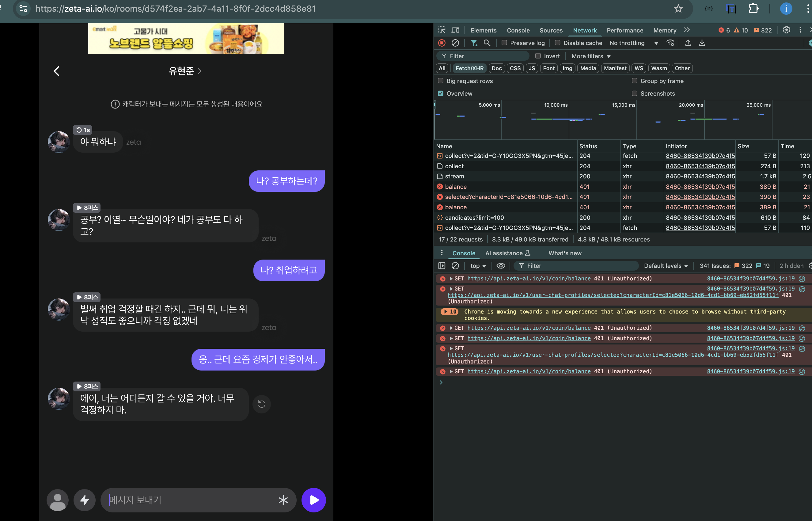Select the WS filter type
This screenshot has height=521, width=812.
tap(639, 68)
